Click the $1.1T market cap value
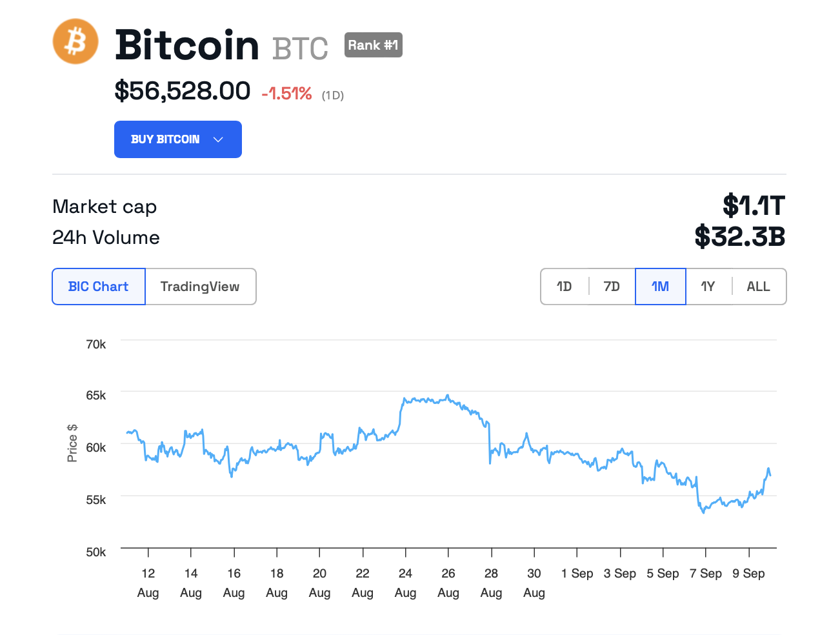 (x=753, y=206)
